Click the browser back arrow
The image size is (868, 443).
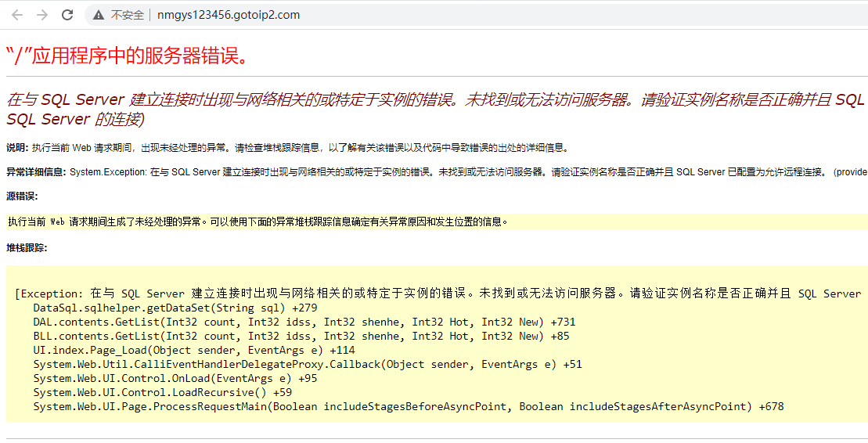17,15
